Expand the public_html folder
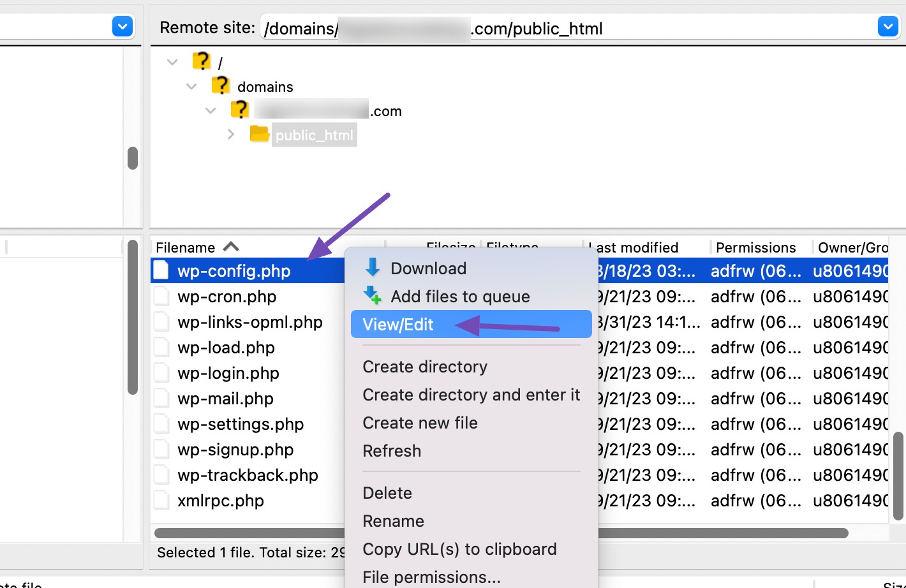This screenshot has height=588, width=906. (231, 134)
